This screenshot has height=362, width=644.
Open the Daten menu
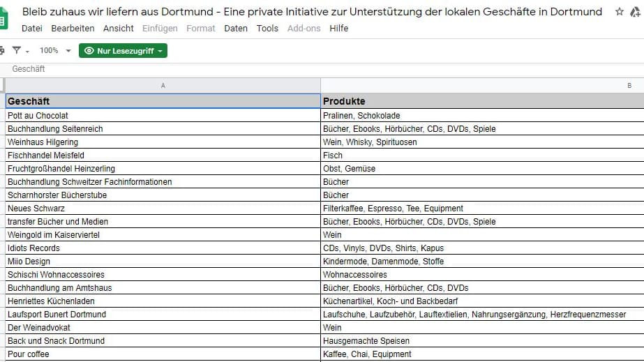236,29
